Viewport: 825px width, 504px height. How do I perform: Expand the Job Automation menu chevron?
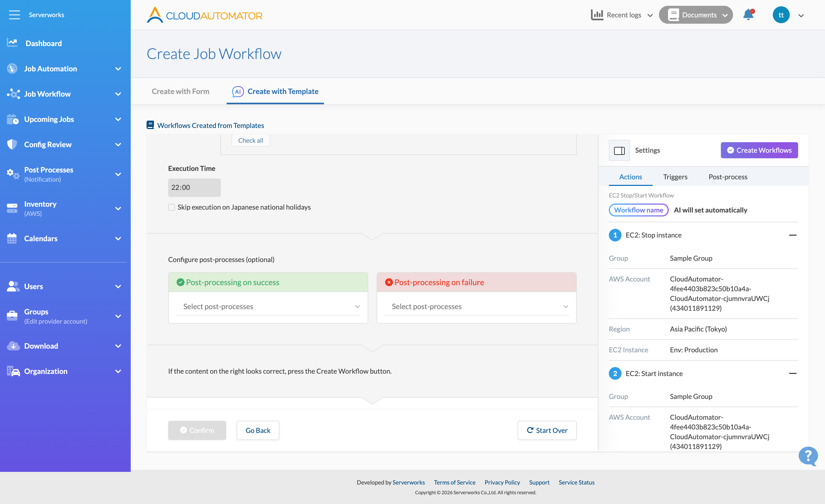click(118, 69)
